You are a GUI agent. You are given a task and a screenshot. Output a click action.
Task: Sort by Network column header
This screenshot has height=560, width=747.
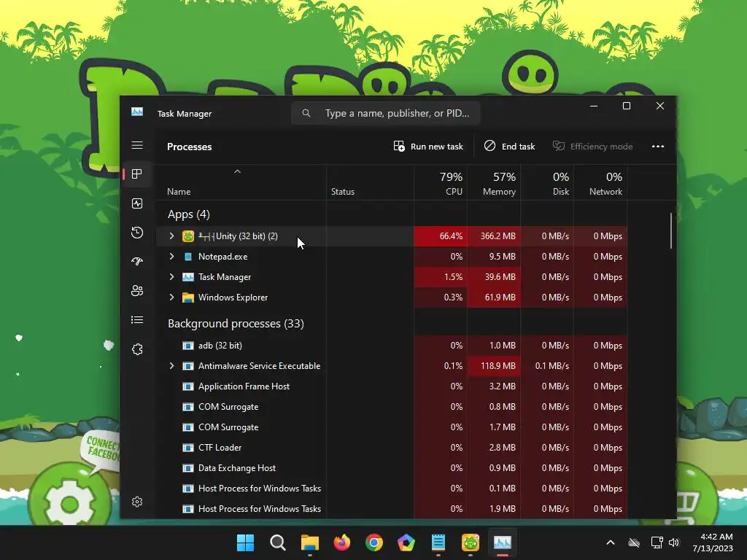(x=601, y=183)
